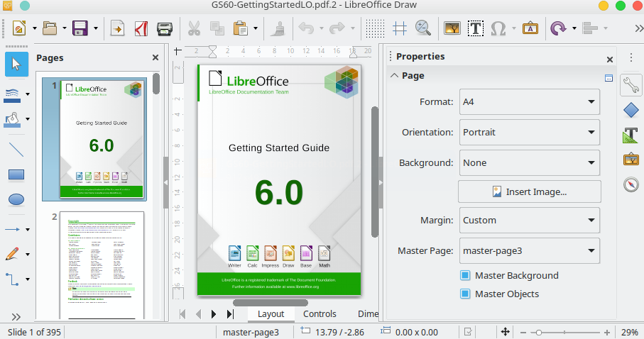Image resolution: width=644 pixels, height=339 pixels.
Task: Click the Insert Image button
Action: 529,191
